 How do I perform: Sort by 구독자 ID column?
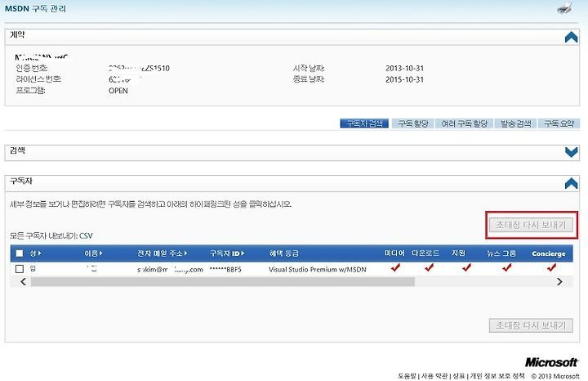(x=227, y=253)
